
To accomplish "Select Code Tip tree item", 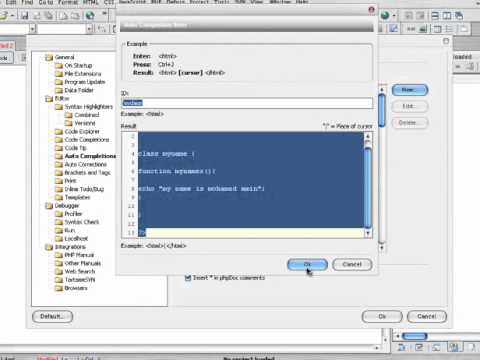I will [x=75, y=148].
